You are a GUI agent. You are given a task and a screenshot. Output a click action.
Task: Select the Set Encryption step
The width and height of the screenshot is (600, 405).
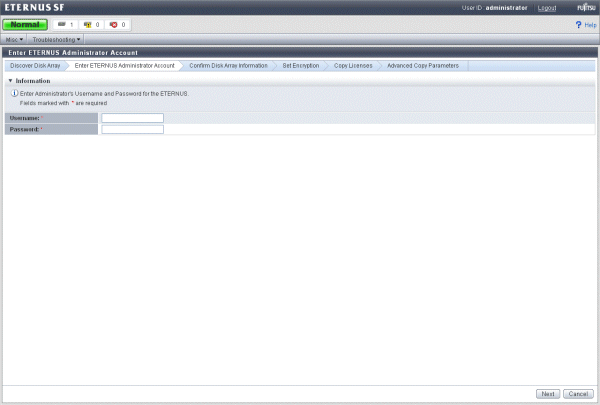pos(301,65)
